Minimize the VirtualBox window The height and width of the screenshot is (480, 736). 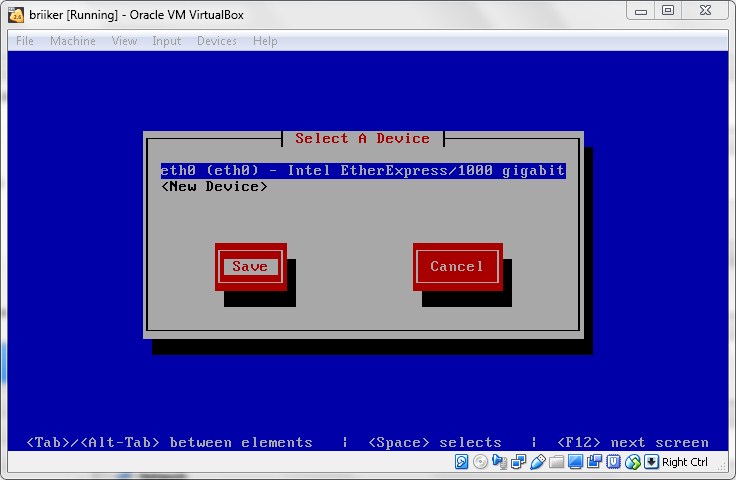tap(641, 11)
